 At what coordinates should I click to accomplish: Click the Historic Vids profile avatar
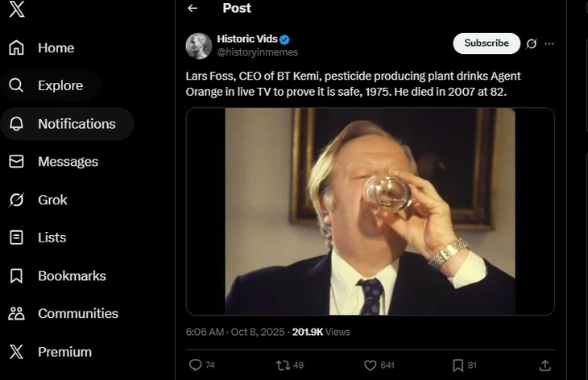[199, 46]
